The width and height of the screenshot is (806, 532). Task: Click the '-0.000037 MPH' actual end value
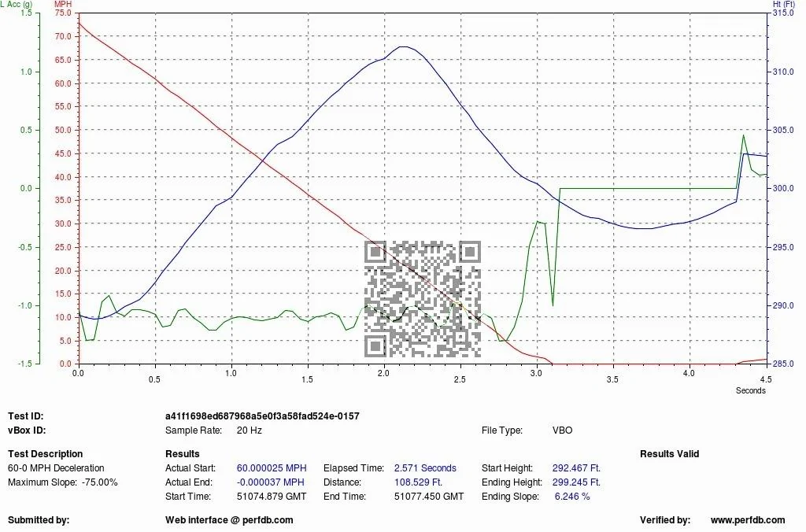pos(271,482)
